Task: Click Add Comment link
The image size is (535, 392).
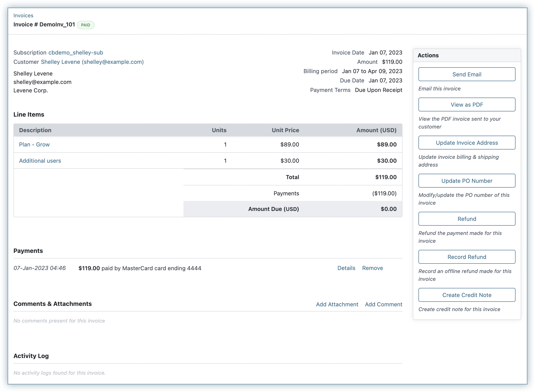Action: [x=383, y=304]
